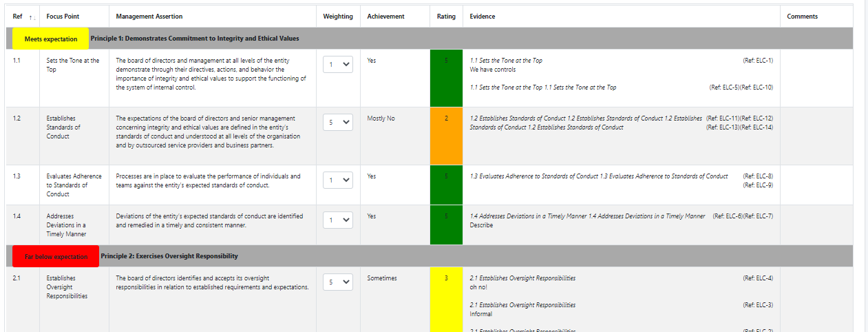Click focus point 'Addresses Deviations in a Timely Manner'
The height and width of the screenshot is (332, 868).
tap(67, 225)
